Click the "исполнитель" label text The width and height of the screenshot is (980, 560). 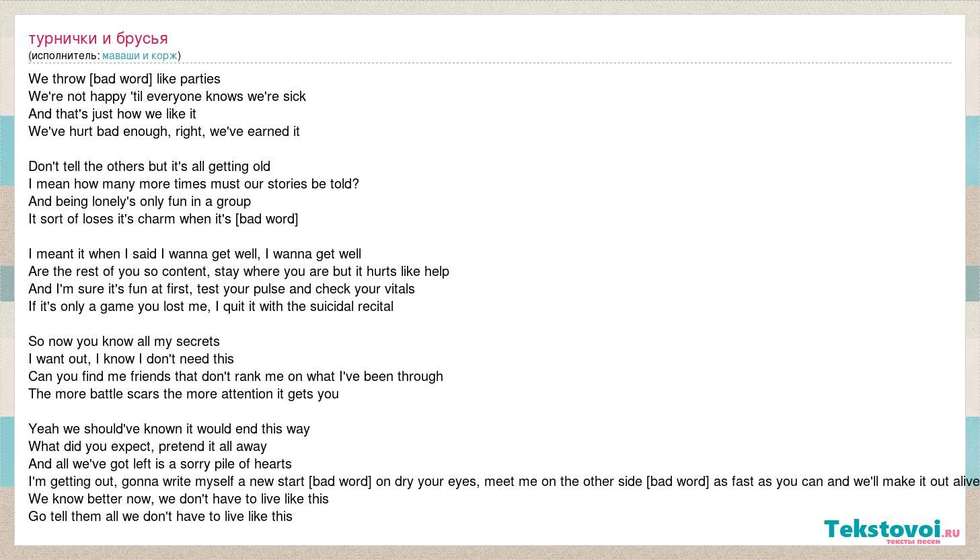point(64,56)
